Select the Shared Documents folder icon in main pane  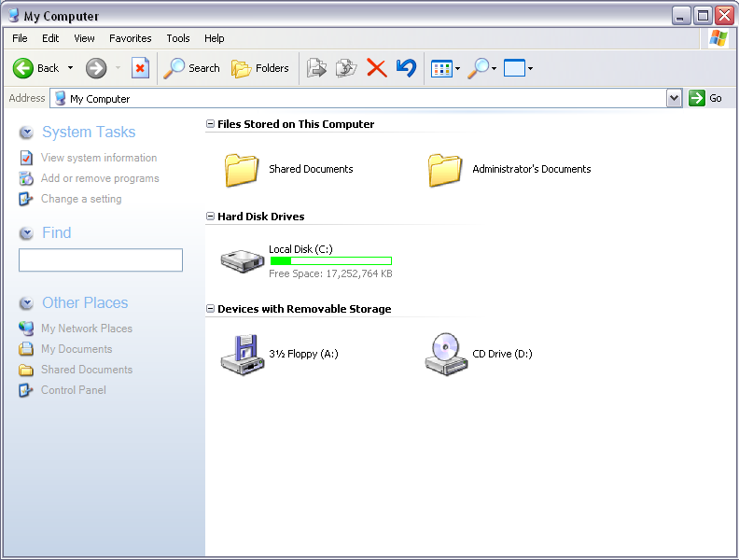(242, 170)
